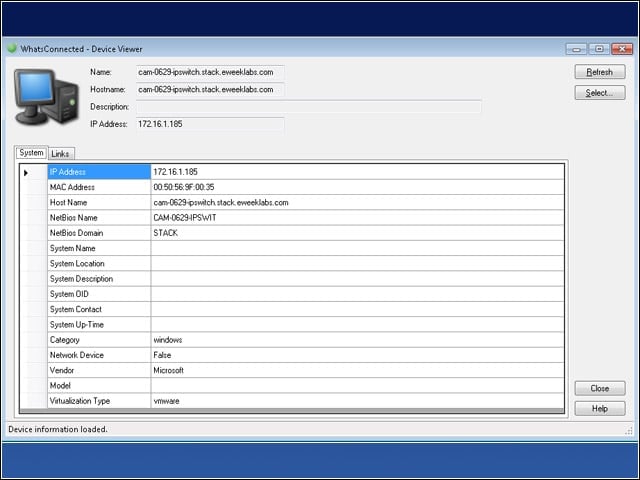Open Help for the Device Viewer
This screenshot has height=480, width=640.
point(600,409)
